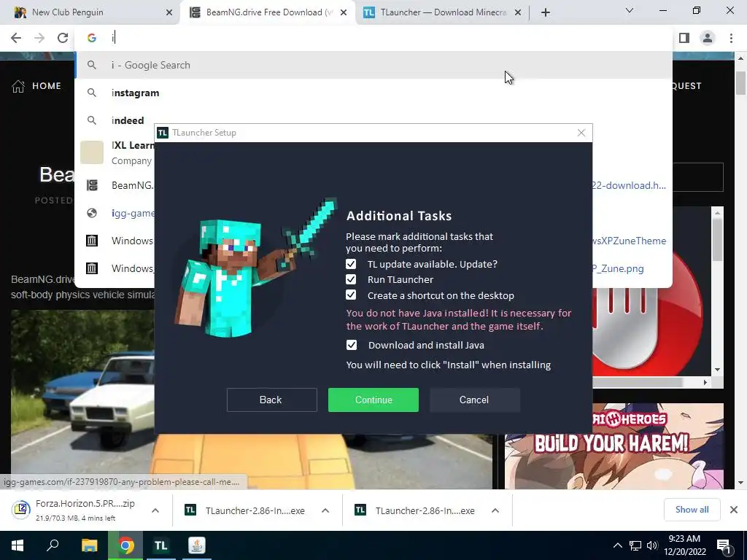
Task: Open the Forza.Horizon.5 zip download item
Action: coord(79,510)
